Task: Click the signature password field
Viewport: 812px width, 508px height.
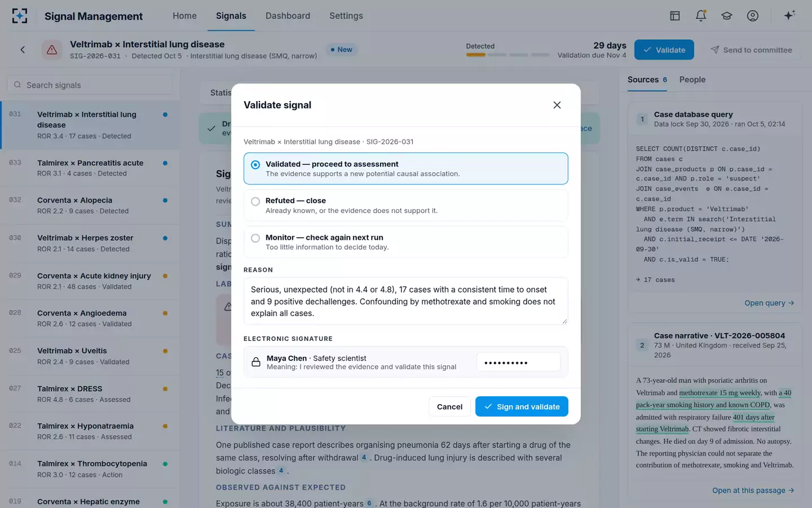Action: [518, 362]
